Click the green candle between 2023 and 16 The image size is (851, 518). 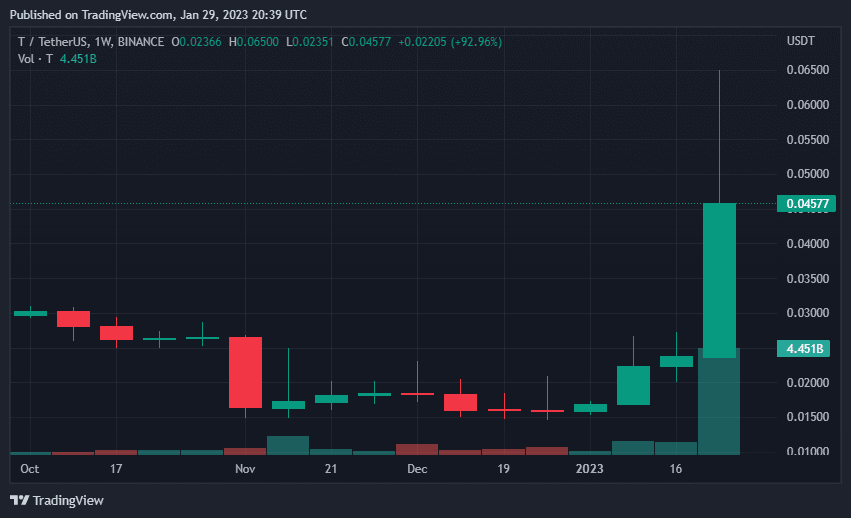click(633, 386)
